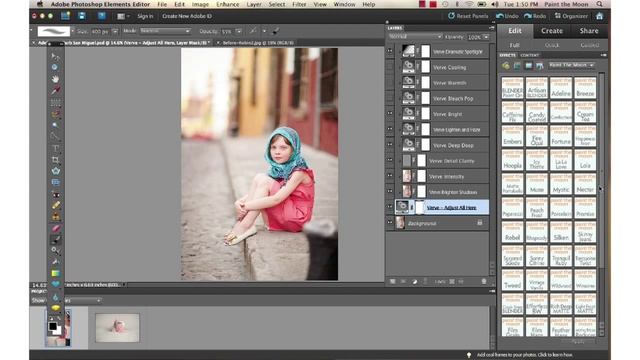Open the brush preset picker dropdown
640x360 pixels.
(x=73, y=31)
